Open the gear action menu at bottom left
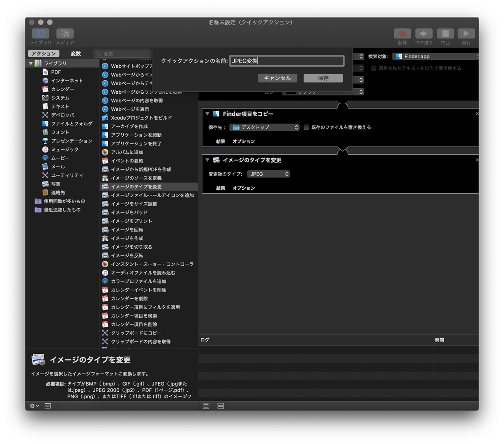The image size is (504, 444). tap(34, 406)
